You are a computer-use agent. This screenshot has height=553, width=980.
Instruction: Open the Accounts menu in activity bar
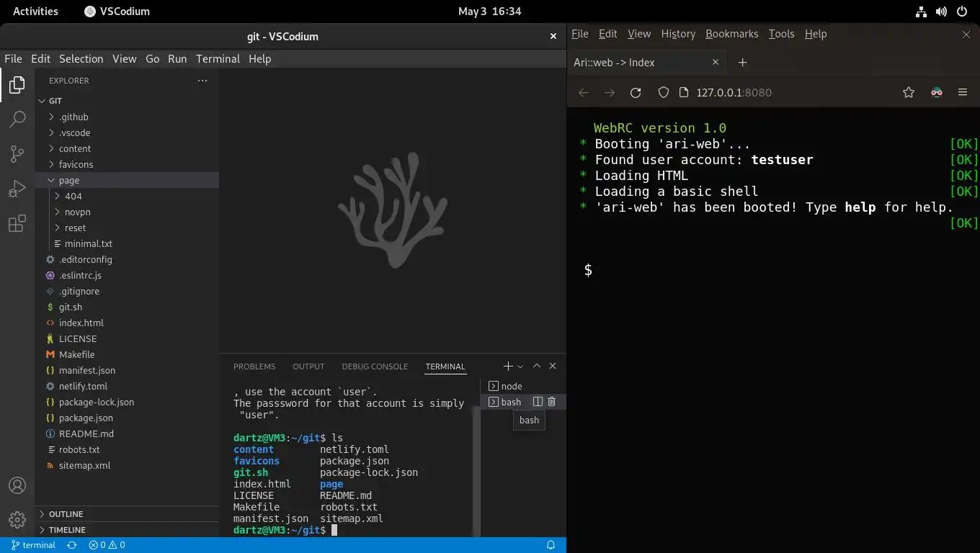pos(17,485)
